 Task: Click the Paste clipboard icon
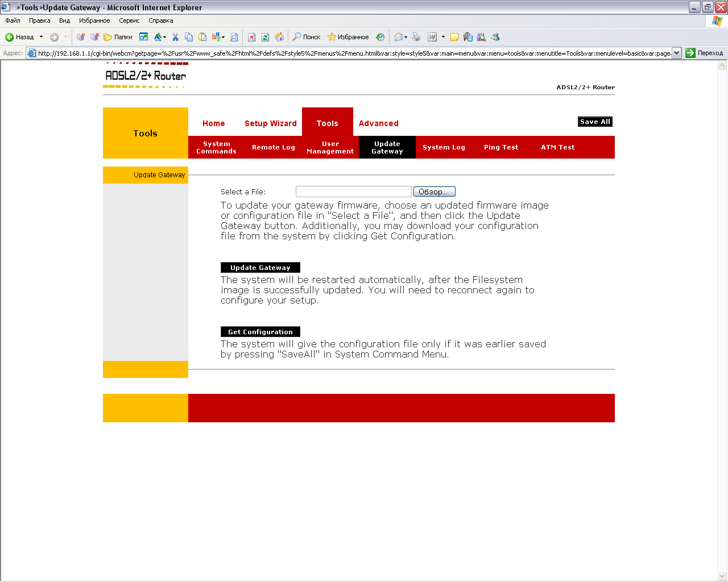[202, 37]
